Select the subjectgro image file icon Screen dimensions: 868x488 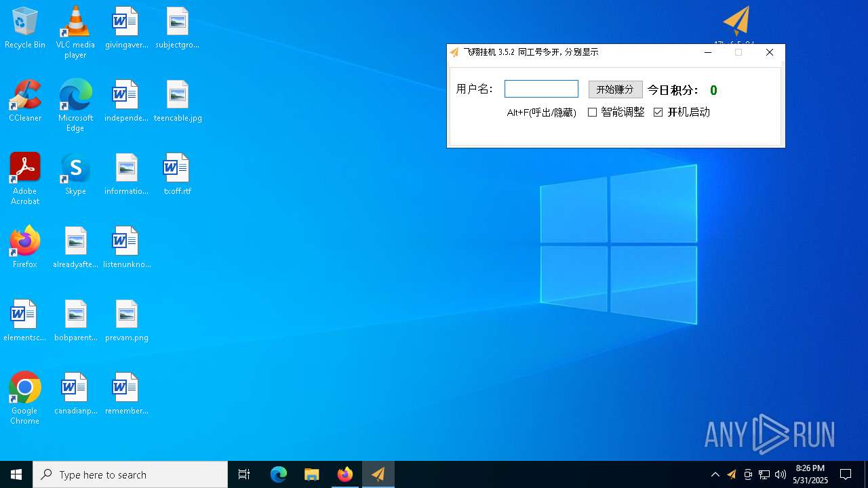click(177, 28)
